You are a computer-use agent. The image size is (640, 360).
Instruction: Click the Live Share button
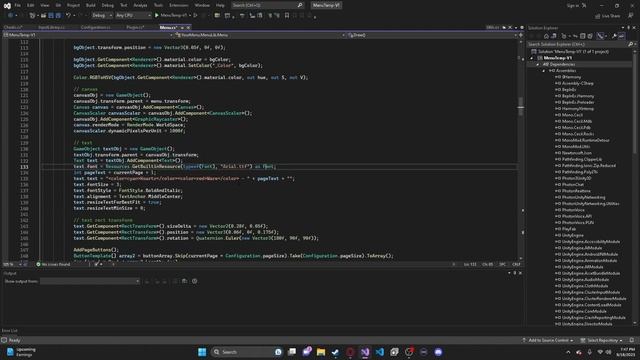click(607, 16)
